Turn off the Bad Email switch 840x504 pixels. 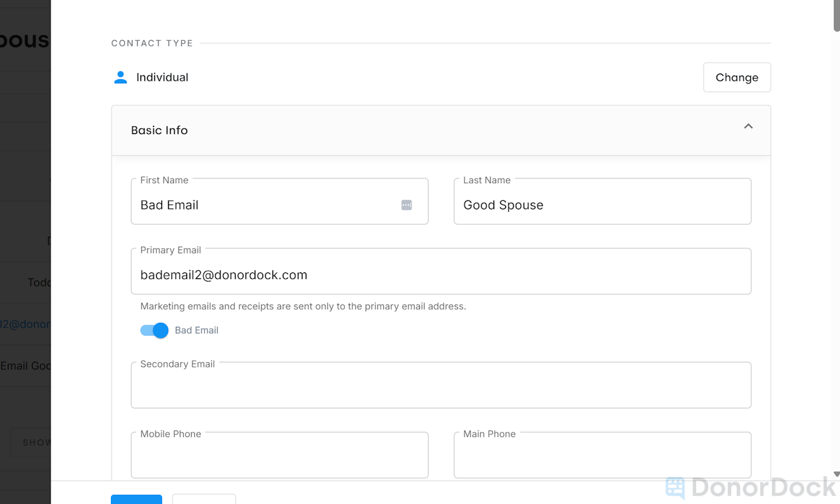pyautogui.click(x=154, y=330)
